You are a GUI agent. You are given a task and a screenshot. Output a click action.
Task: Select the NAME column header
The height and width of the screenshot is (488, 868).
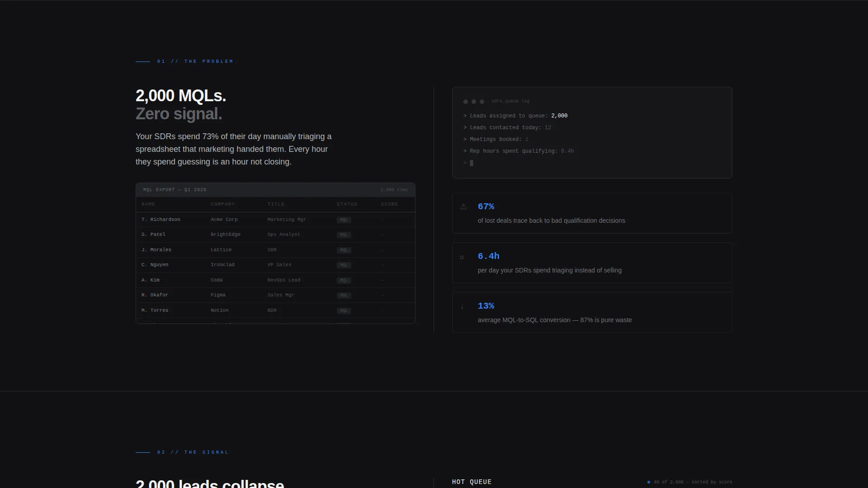tap(148, 204)
